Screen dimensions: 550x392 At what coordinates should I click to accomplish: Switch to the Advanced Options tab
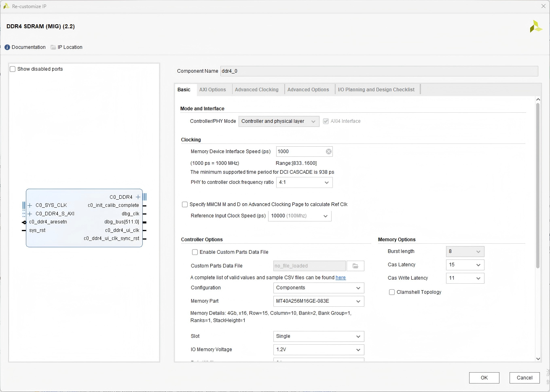308,90
